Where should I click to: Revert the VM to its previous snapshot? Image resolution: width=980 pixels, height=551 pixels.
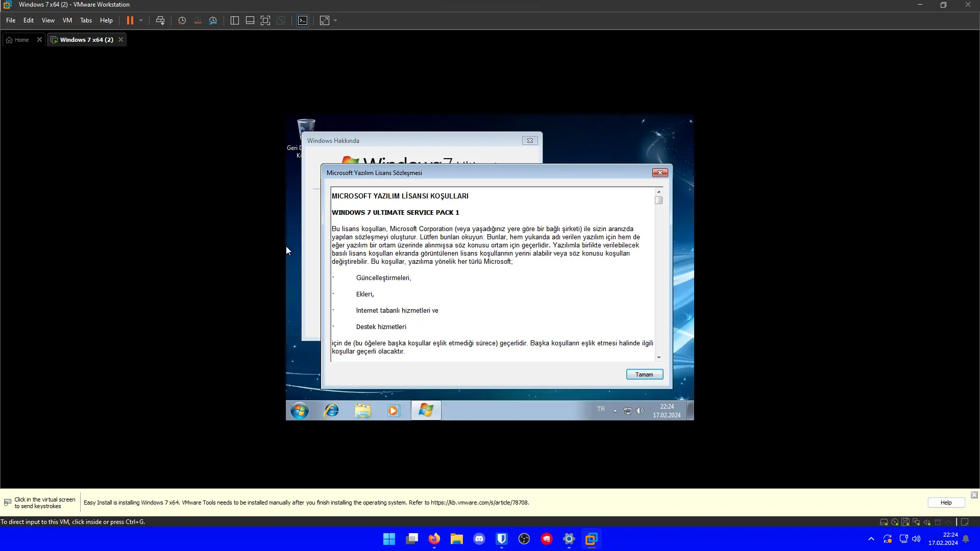point(198,20)
